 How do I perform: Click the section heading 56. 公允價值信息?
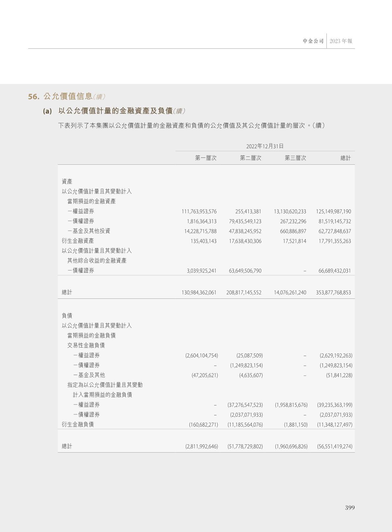pos(67,97)
